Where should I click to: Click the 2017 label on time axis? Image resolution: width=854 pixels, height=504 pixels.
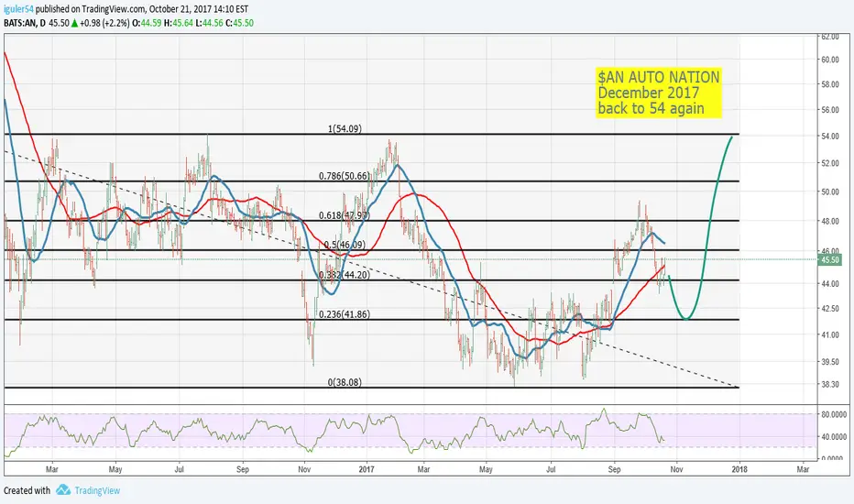click(x=367, y=469)
